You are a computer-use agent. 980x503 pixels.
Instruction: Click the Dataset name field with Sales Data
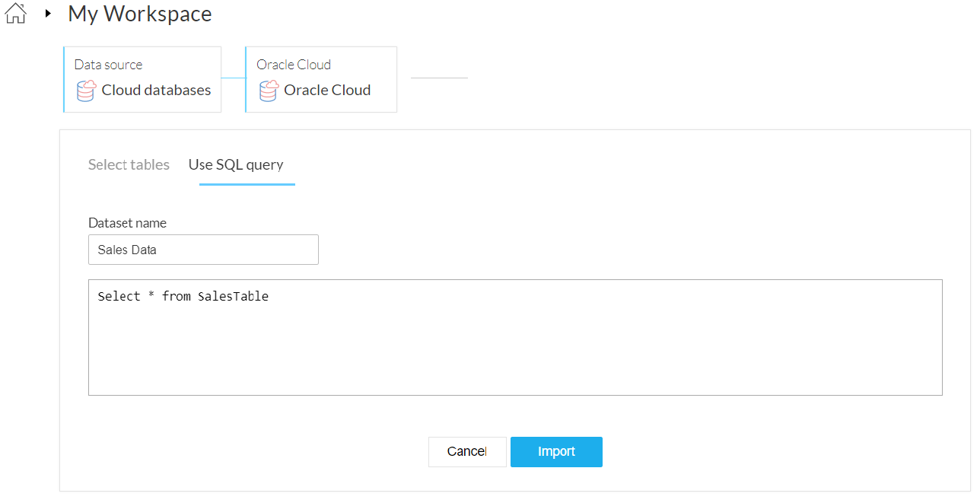[x=203, y=250]
